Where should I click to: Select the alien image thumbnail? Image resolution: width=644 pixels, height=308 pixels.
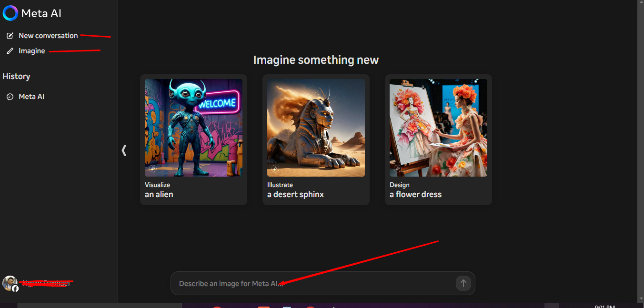click(193, 128)
